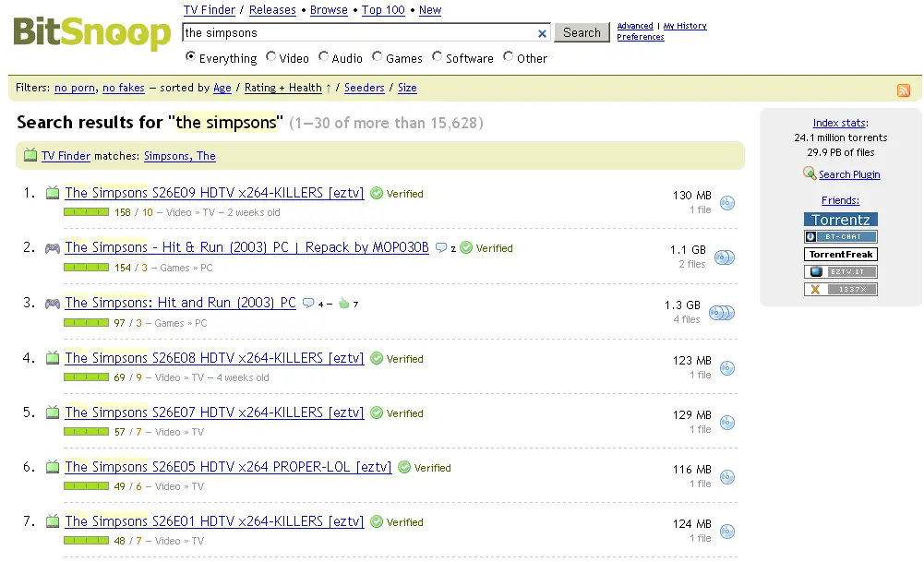
Task: Click health bar of S26E09 result
Action: [x=86, y=212]
